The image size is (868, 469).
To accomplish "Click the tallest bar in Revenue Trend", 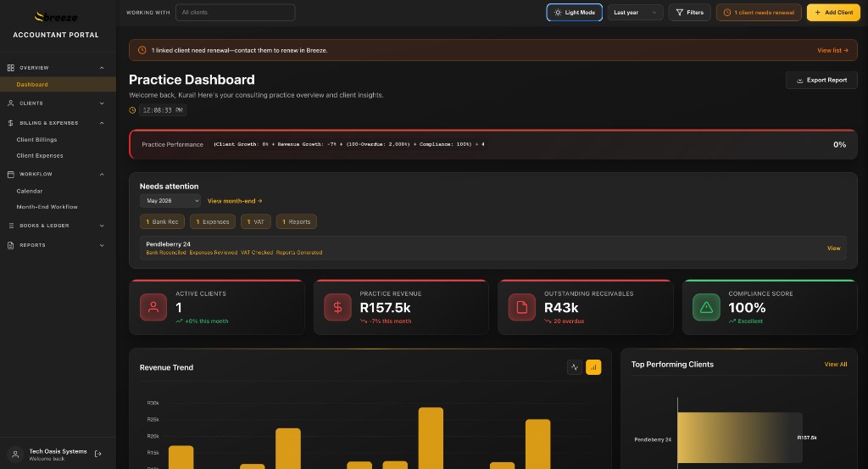I will [431, 438].
